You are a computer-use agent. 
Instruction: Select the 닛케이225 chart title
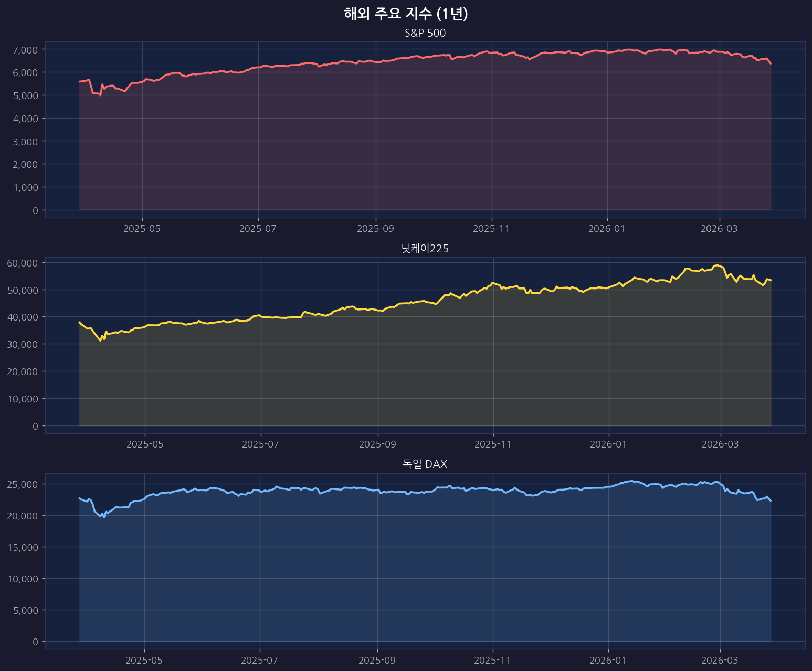tap(425, 249)
